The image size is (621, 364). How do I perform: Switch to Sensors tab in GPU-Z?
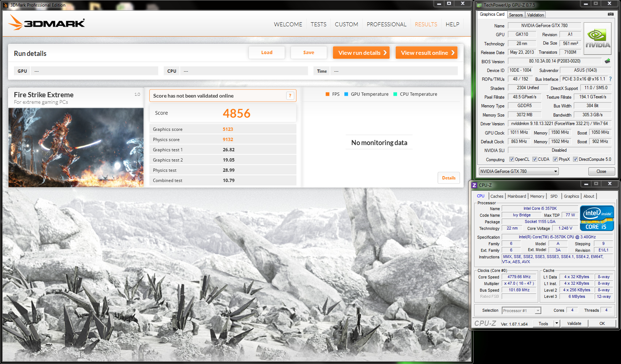(x=516, y=15)
